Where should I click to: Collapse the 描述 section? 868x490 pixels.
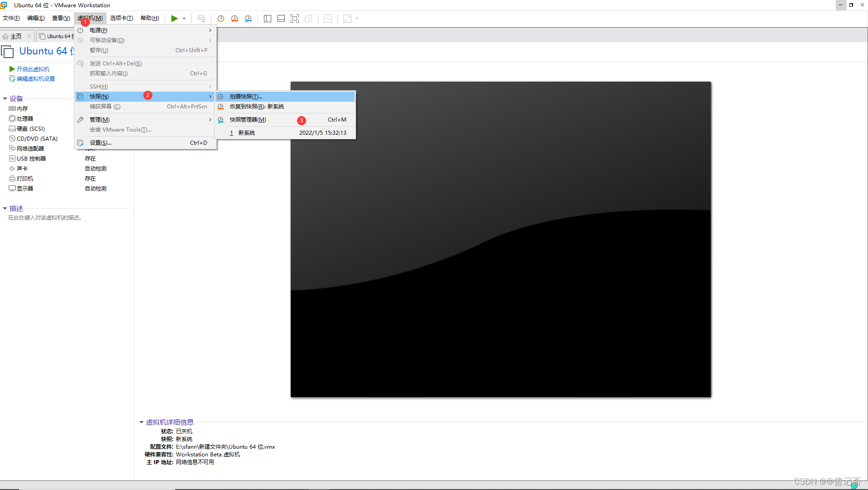pyautogui.click(x=5, y=208)
